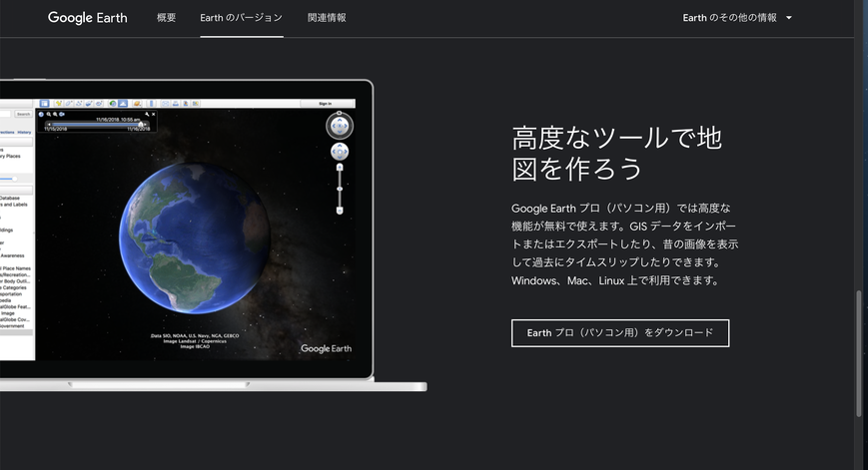The height and width of the screenshot is (470, 868).
Task: Select the Earth のバージョン tab
Action: point(242,18)
